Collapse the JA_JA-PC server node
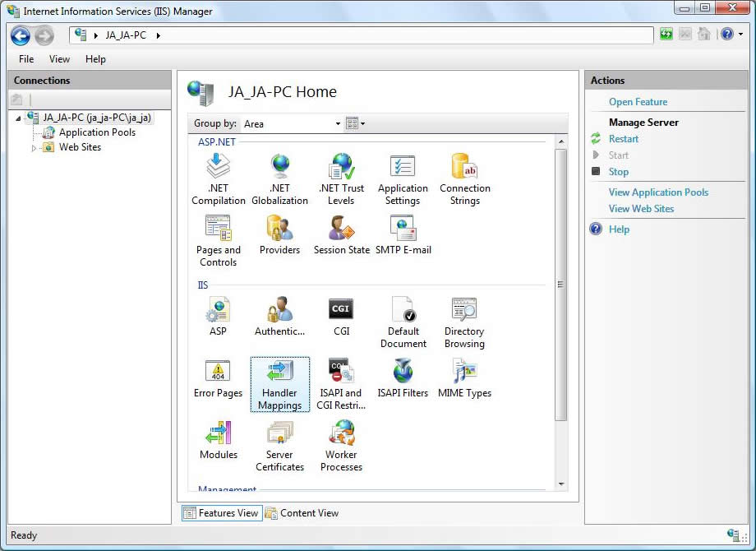The image size is (756, 551). (18, 118)
